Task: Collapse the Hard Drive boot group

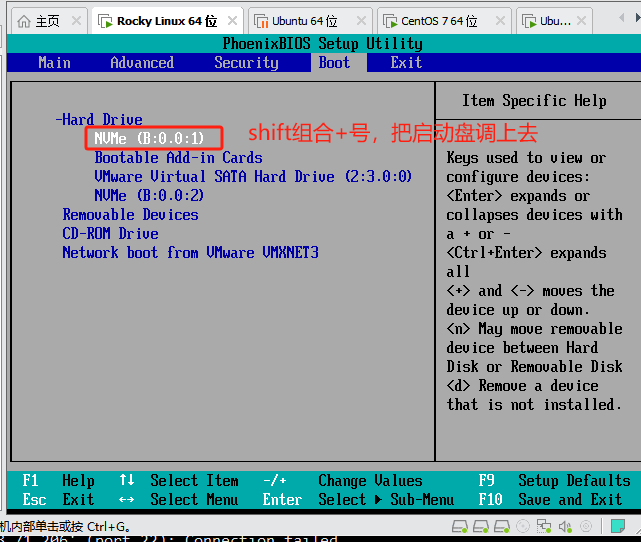Action: (x=99, y=119)
